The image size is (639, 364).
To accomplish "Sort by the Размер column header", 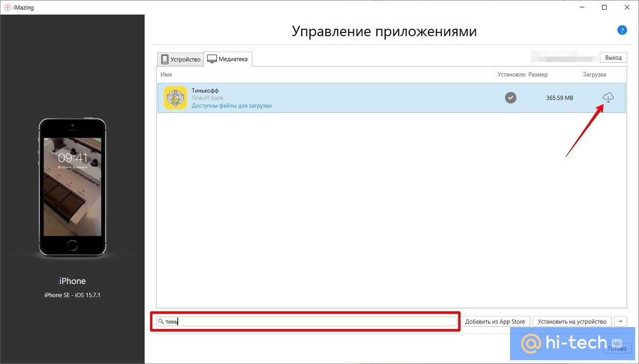I will click(538, 75).
